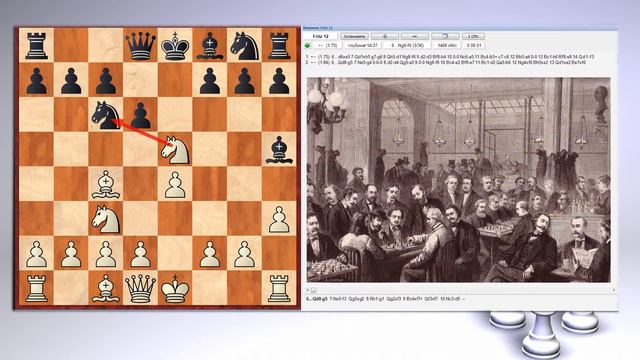640x360 pixels.
Task: Select the white knight on e5
Action: point(175,150)
